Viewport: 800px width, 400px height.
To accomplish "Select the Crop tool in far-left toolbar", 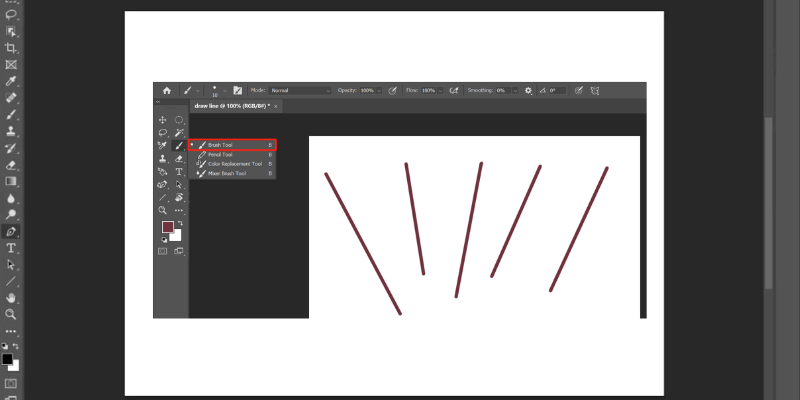I will tap(11, 47).
